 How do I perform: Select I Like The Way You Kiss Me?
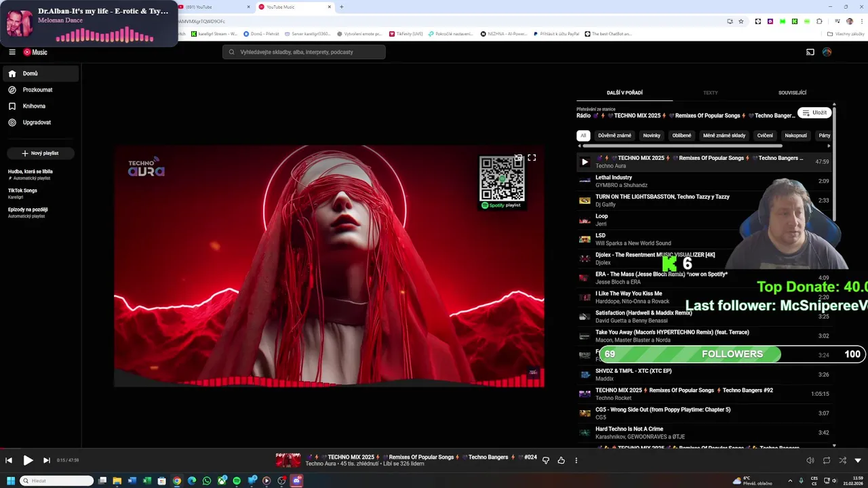point(703,297)
